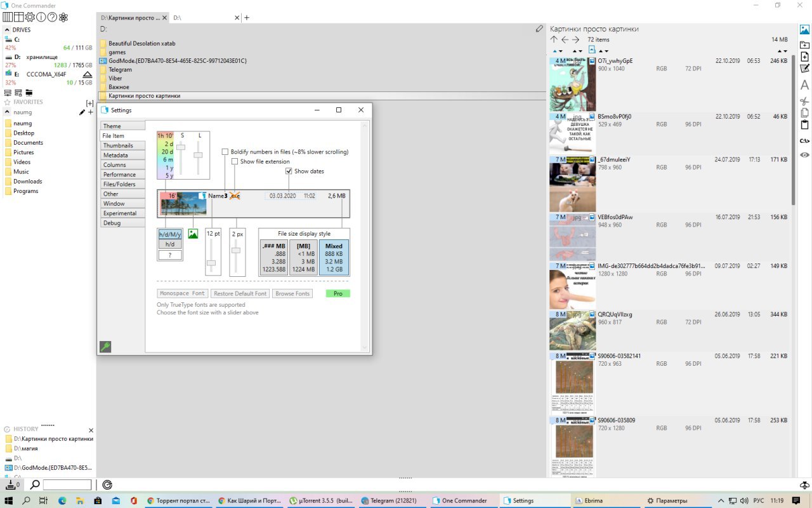The width and height of the screenshot is (812, 508).
Task: Adjust the L color slider
Action: click(x=199, y=154)
